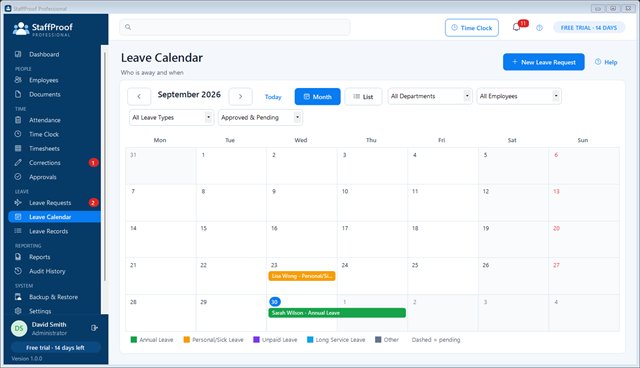The width and height of the screenshot is (640, 368).
Task: Click the 'Mon' column header
Action: 160,140
